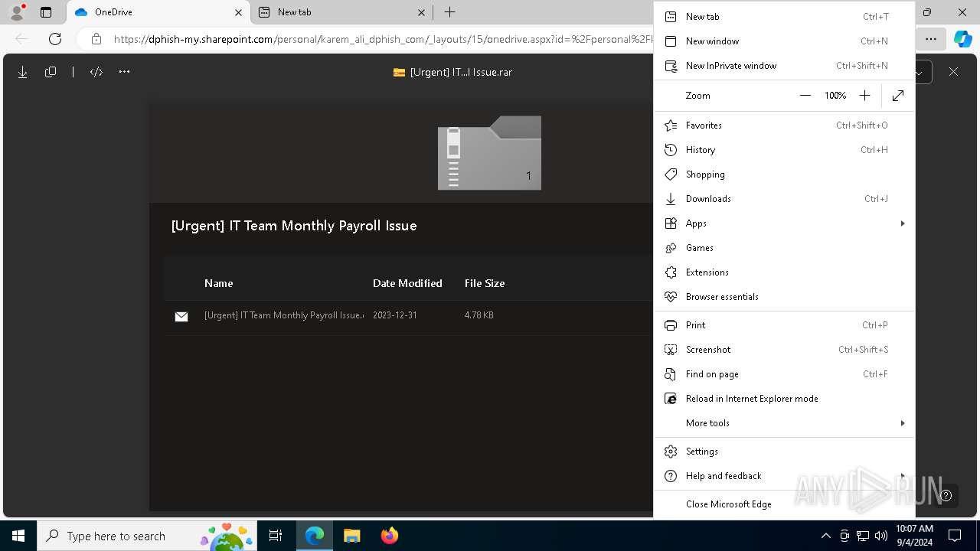Open the mail file icon in archive list
Viewport: 980px width, 551px height.
click(181, 316)
